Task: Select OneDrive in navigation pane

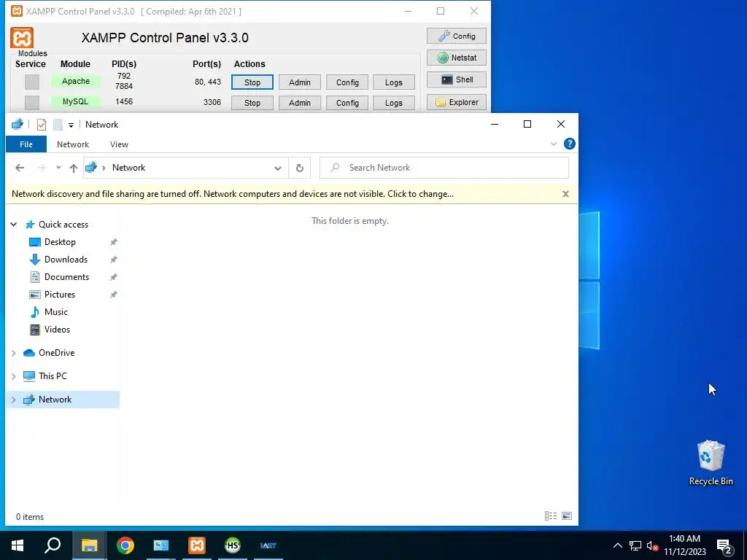Action: [56, 353]
